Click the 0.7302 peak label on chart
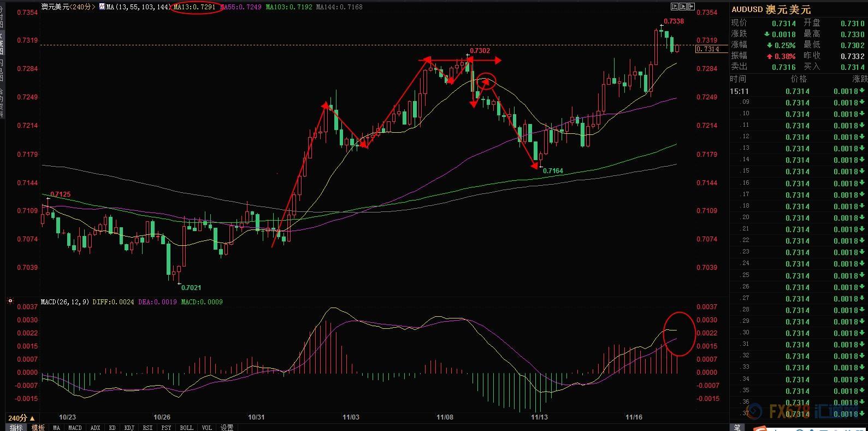 (480, 51)
